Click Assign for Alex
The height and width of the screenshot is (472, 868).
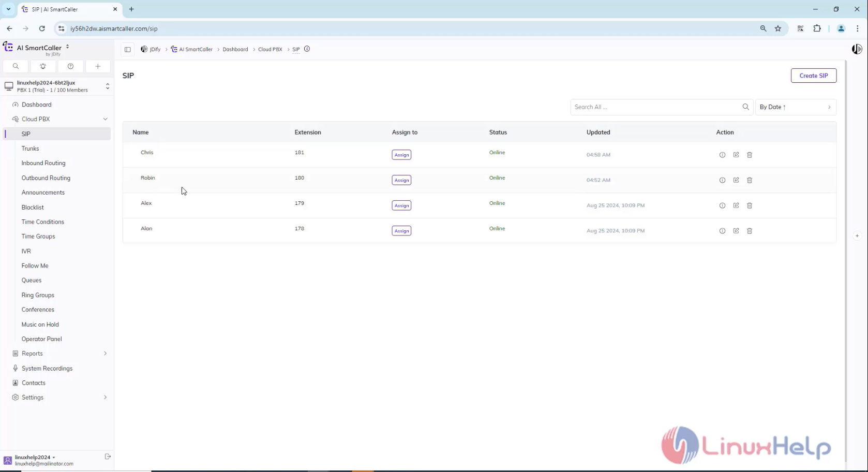[401, 205]
